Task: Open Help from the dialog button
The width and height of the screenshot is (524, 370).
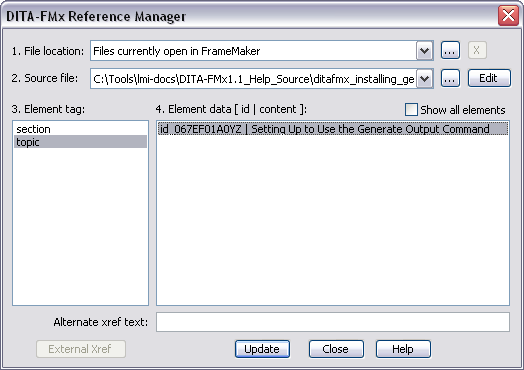Action: click(403, 349)
